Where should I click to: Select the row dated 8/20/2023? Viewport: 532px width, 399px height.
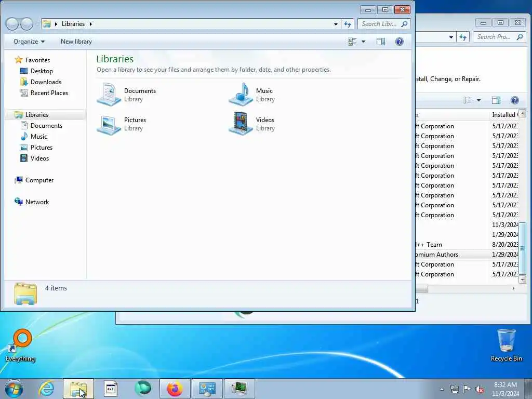point(467,245)
